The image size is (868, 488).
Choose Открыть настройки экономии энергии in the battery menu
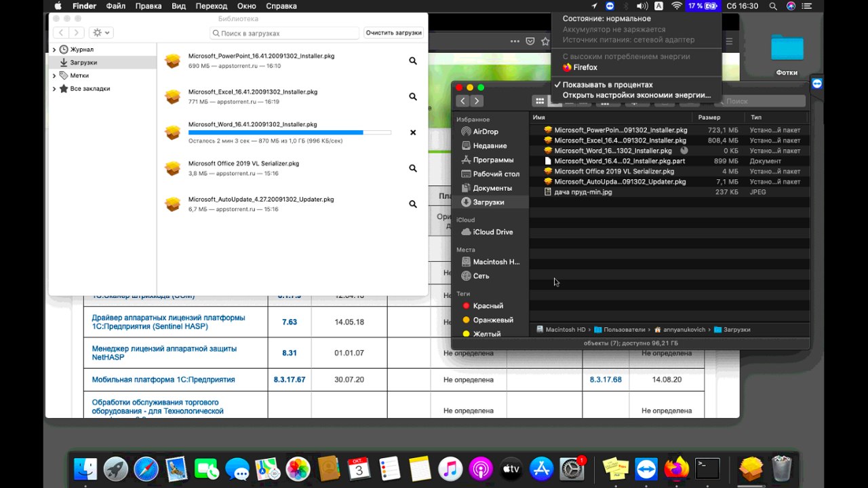point(637,95)
